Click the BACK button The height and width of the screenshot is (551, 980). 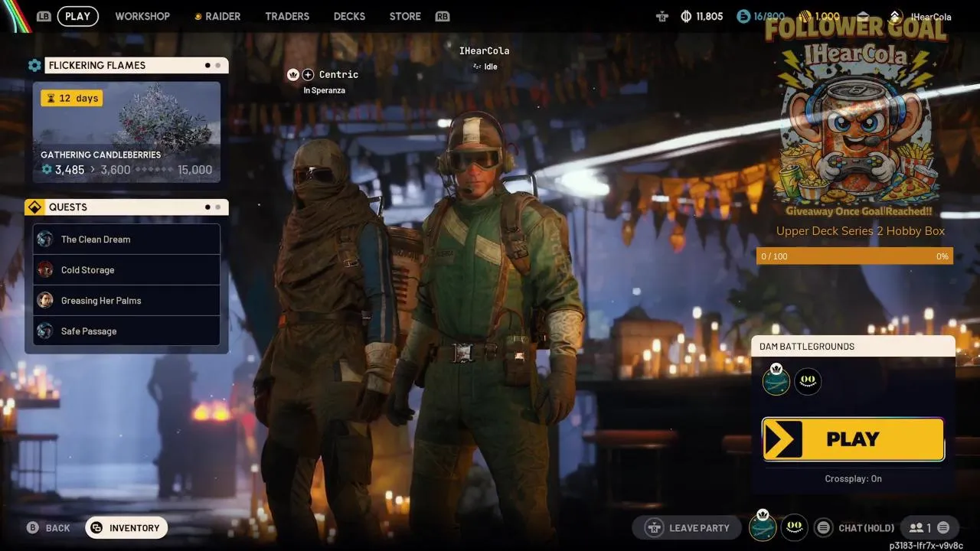49,528
